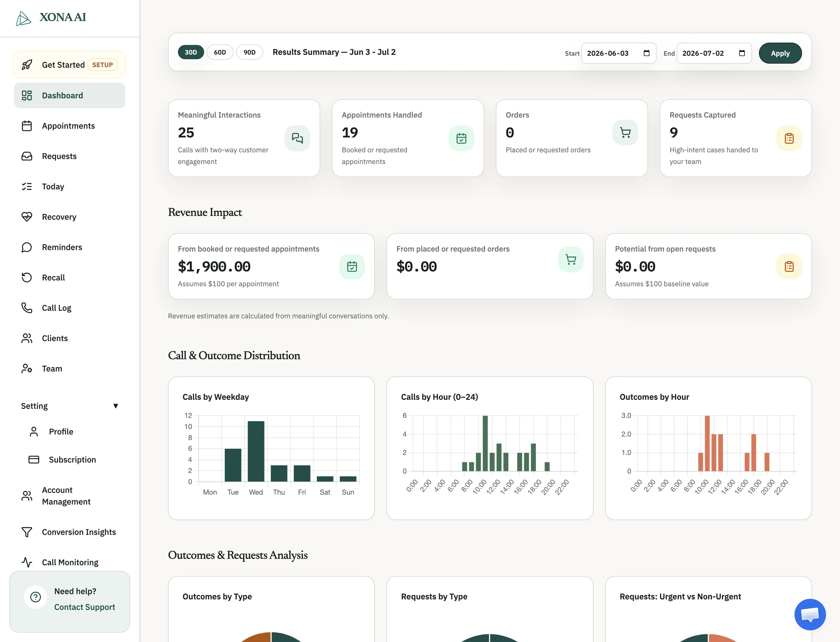Click the Account Management users icon

click(x=27, y=496)
